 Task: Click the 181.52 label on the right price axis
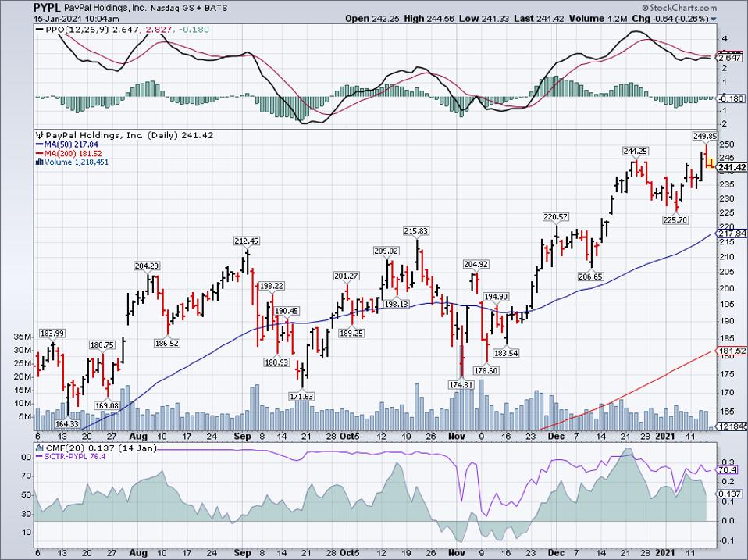point(732,351)
